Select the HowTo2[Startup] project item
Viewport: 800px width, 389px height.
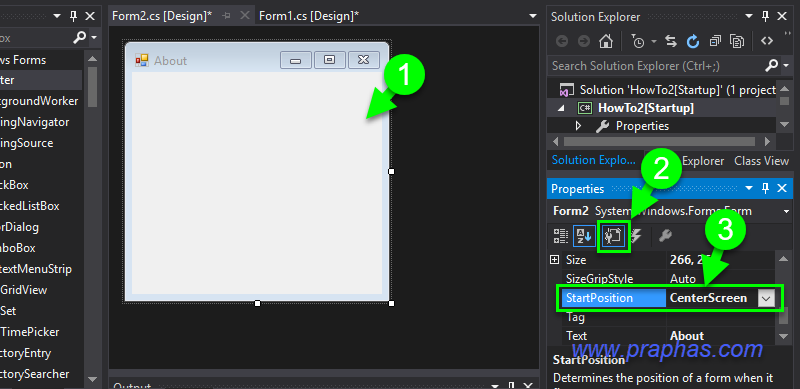pos(645,108)
